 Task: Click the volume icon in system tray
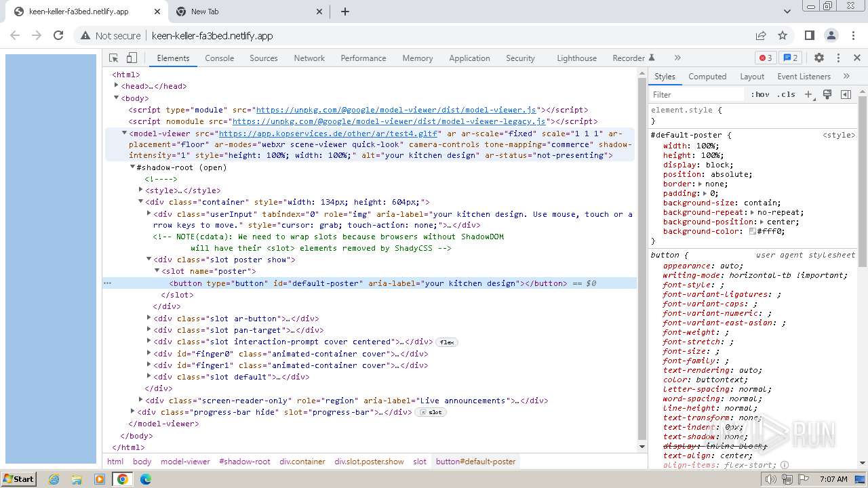point(771,479)
